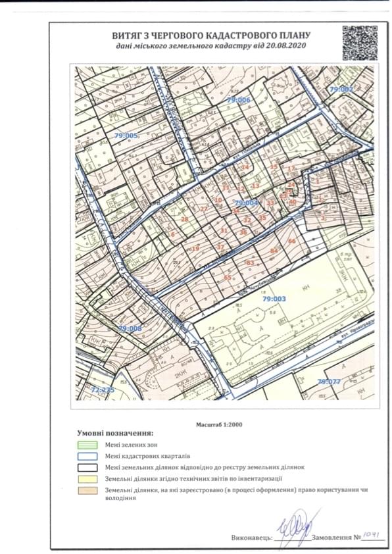
Task: Click the executor signature near 'Виконавець'
Action: point(295,528)
